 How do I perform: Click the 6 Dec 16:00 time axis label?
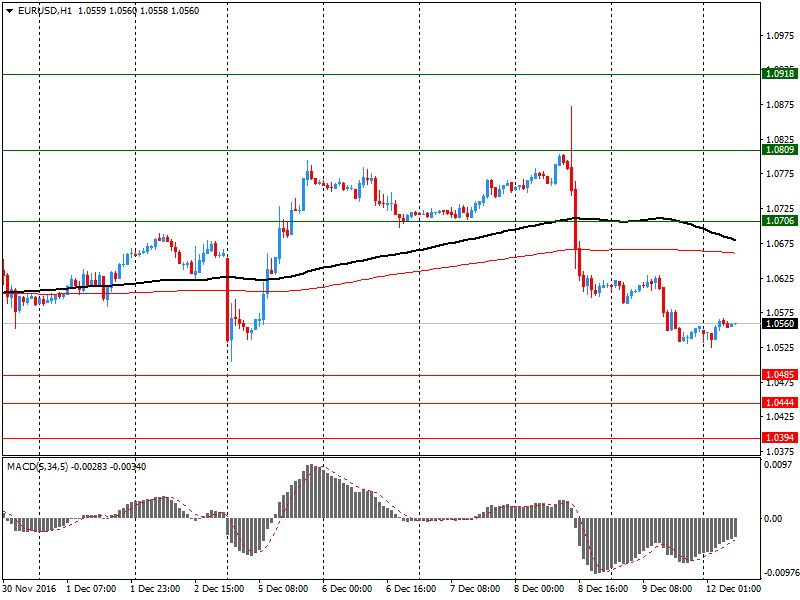pos(411,589)
